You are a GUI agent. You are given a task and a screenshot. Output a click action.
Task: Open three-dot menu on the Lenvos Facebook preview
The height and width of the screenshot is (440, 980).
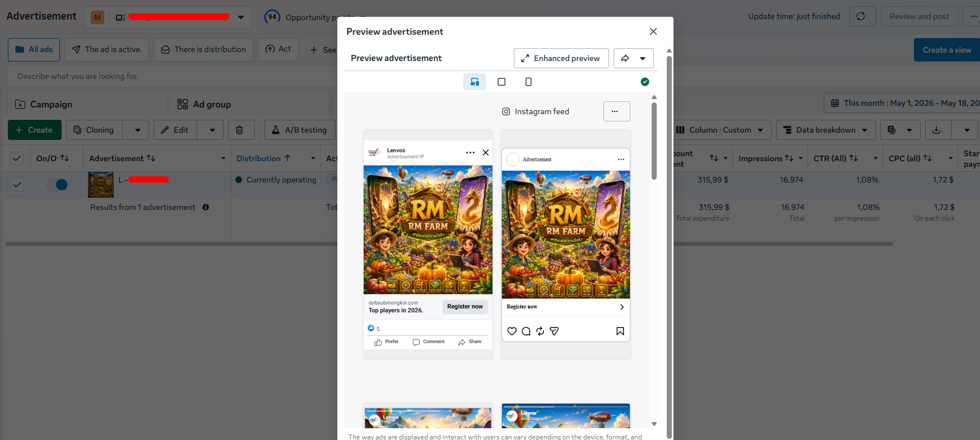point(470,152)
